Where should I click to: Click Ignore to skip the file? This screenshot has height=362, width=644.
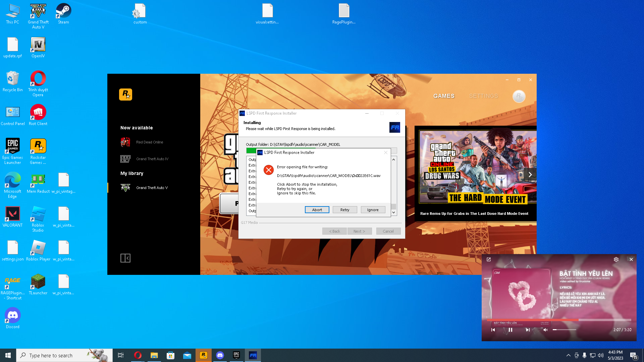(x=373, y=210)
